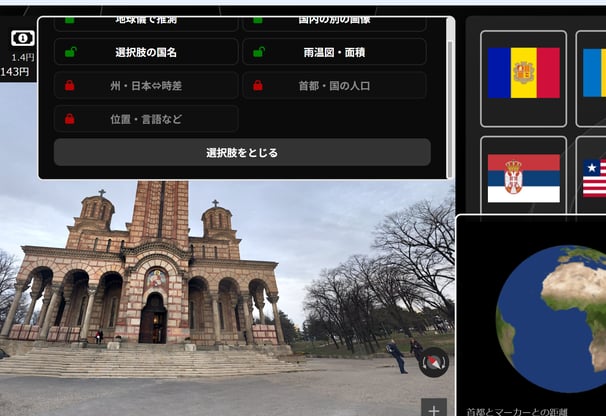Click the 選択肢をとじる button
Viewport: 606px width, 416px height.
242,152
